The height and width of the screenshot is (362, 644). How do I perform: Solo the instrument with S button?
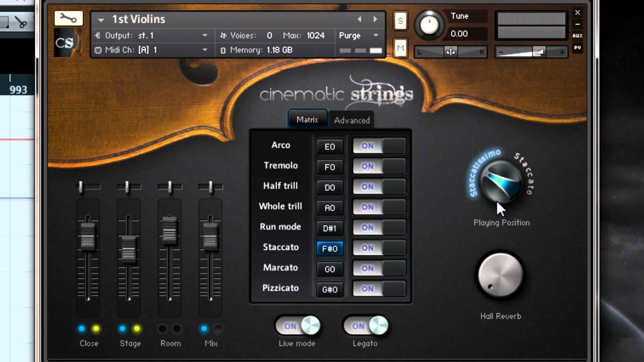[400, 21]
